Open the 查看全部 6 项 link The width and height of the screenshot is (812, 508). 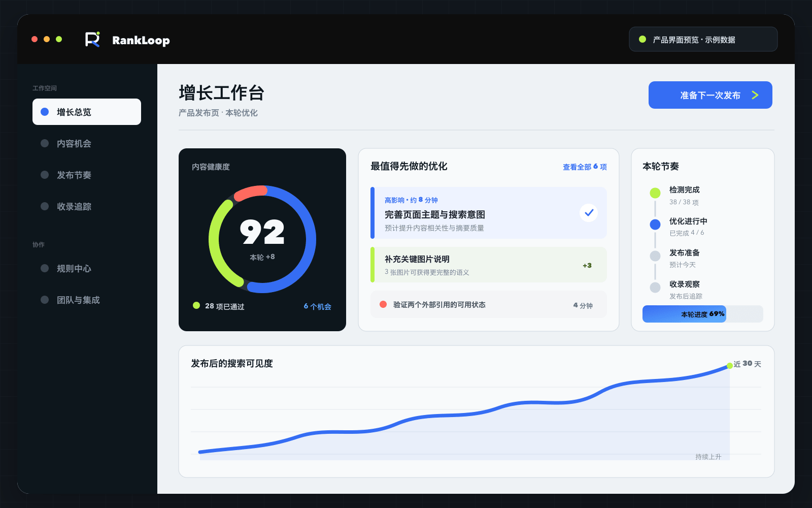click(585, 167)
